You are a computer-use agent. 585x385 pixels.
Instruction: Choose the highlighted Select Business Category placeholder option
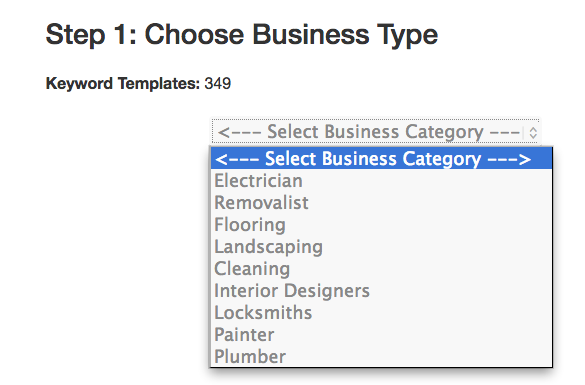coord(381,159)
